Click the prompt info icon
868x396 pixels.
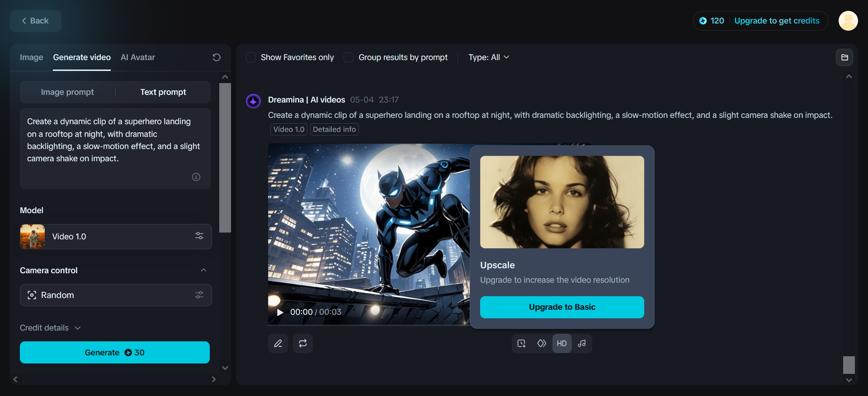[x=196, y=177]
